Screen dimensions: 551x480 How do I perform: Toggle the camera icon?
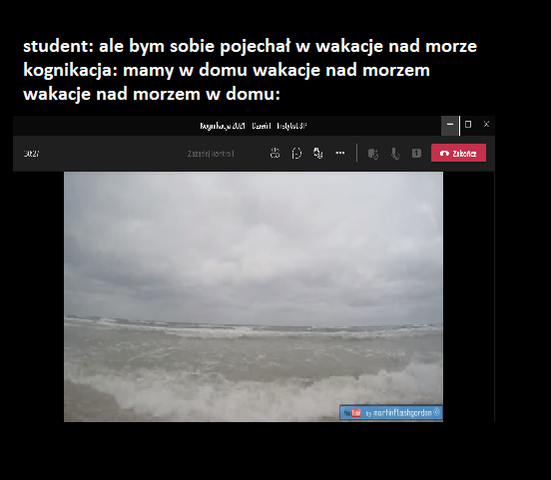pos(373,154)
